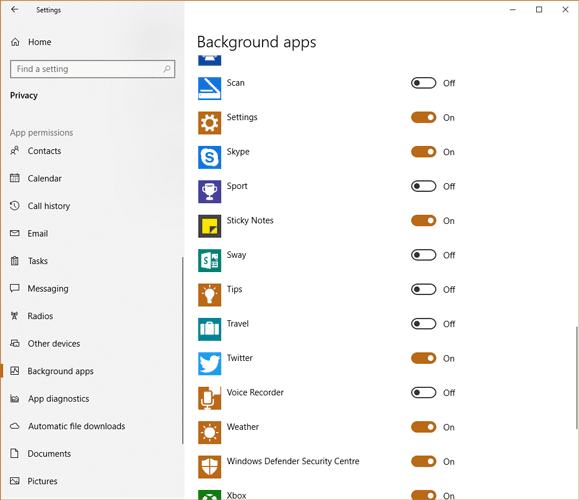
Task: Turn off Twitter background activity toggle
Action: click(x=424, y=358)
